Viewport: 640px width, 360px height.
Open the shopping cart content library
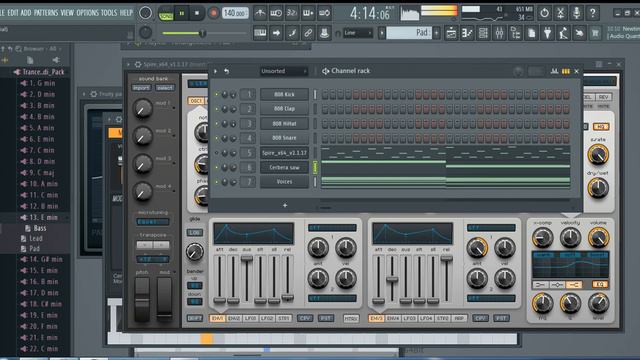[x=595, y=33]
